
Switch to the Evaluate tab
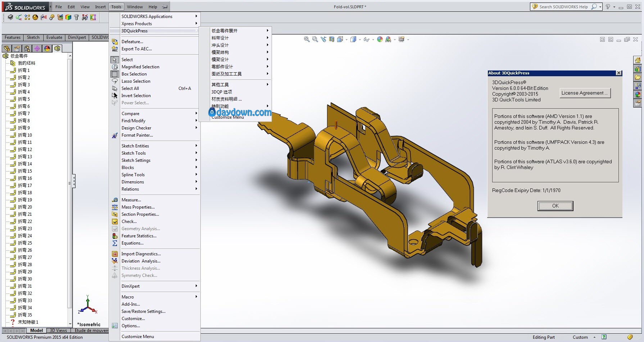(54, 37)
